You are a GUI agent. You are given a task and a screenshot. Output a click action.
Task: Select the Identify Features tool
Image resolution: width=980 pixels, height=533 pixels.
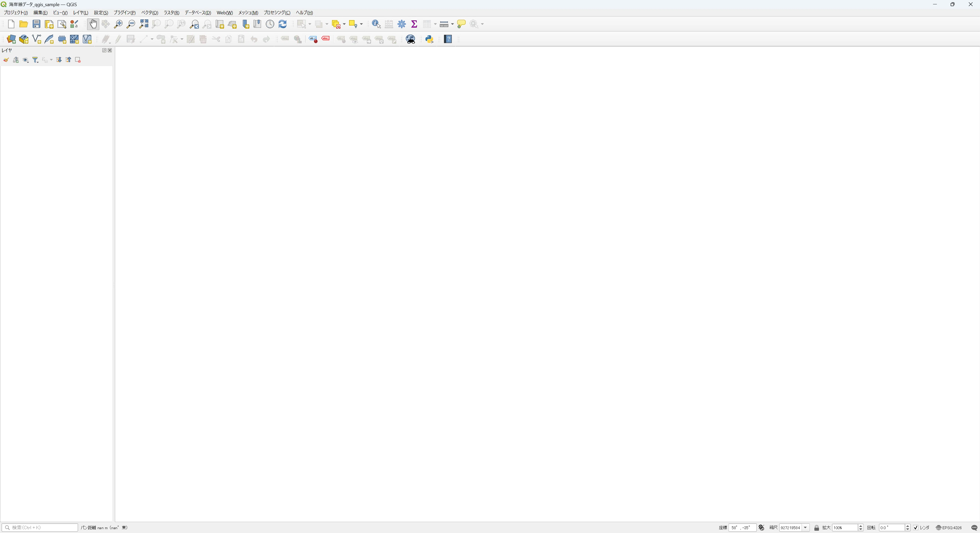click(x=376, y=24)
